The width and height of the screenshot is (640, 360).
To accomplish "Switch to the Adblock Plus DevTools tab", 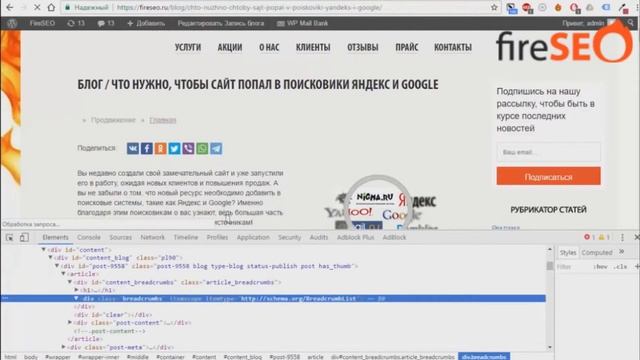I will click(x=355, y=237).
